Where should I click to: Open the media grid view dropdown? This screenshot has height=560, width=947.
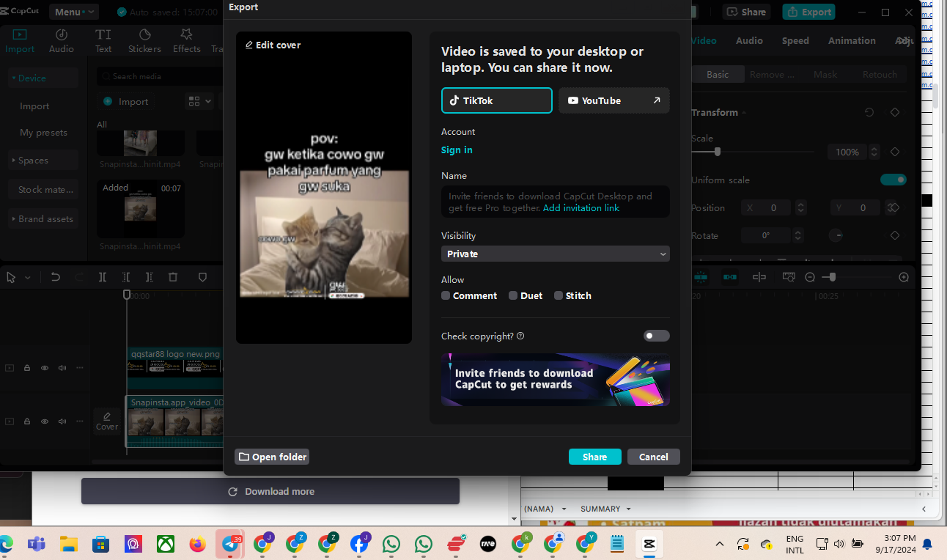tap(199, 101)
